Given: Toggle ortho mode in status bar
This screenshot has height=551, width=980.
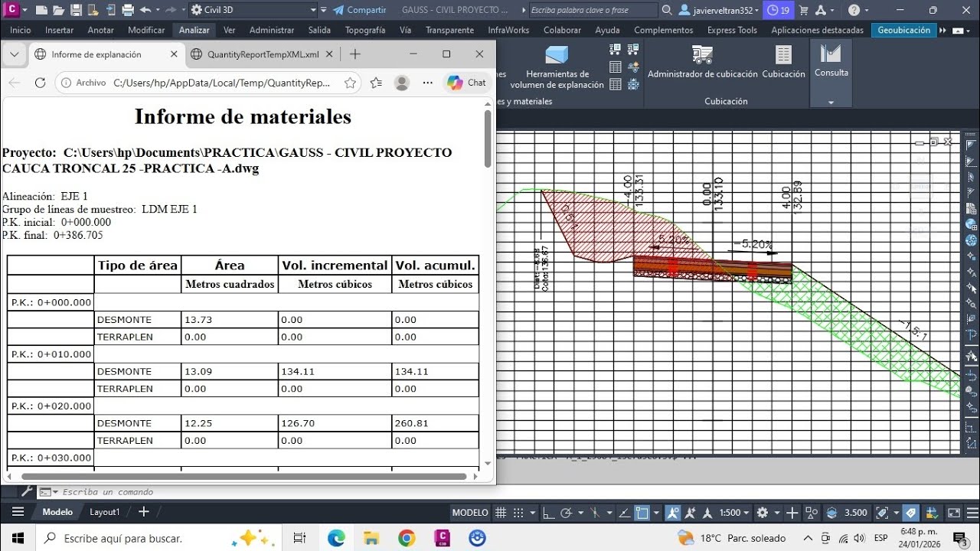Looking at the screenshot, I should click(548, 513).
